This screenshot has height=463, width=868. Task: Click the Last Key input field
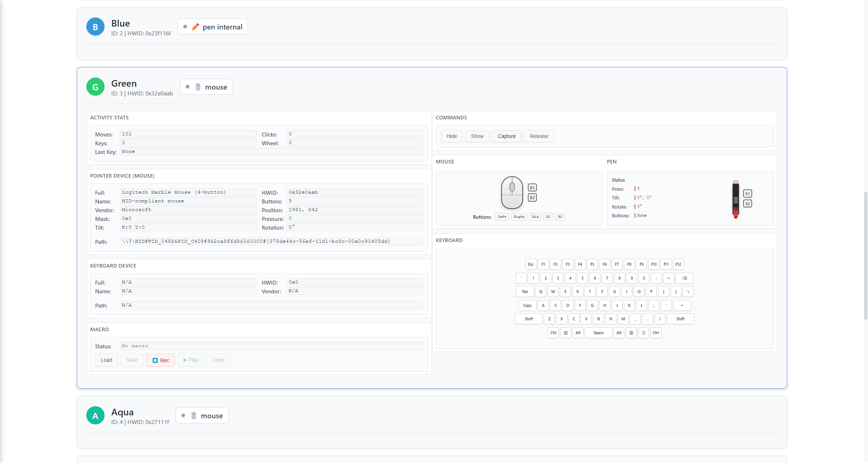click(x=271, y=152)
